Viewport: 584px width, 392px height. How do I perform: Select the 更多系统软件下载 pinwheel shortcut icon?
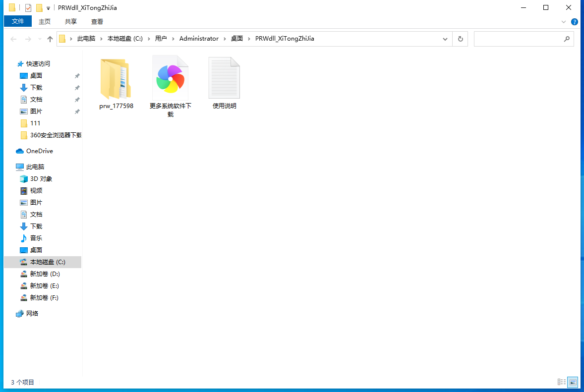point(170,77)
